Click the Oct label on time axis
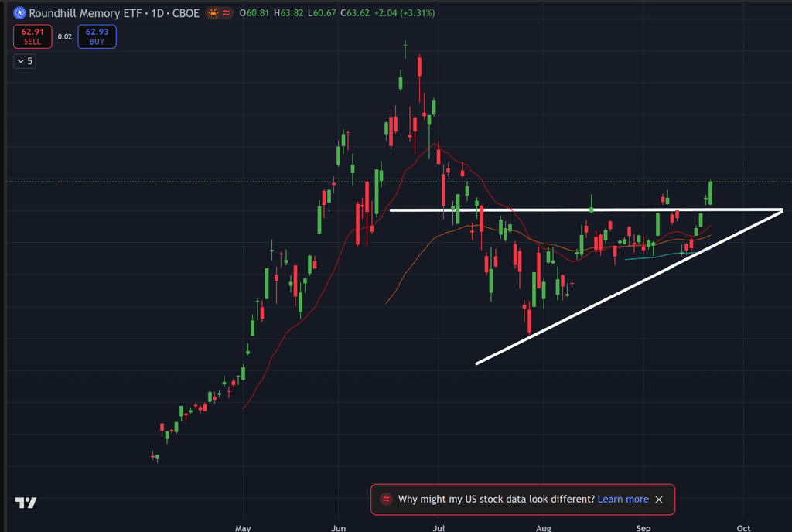Viewport: 792px width, 532px height. [x=743, y=528]
